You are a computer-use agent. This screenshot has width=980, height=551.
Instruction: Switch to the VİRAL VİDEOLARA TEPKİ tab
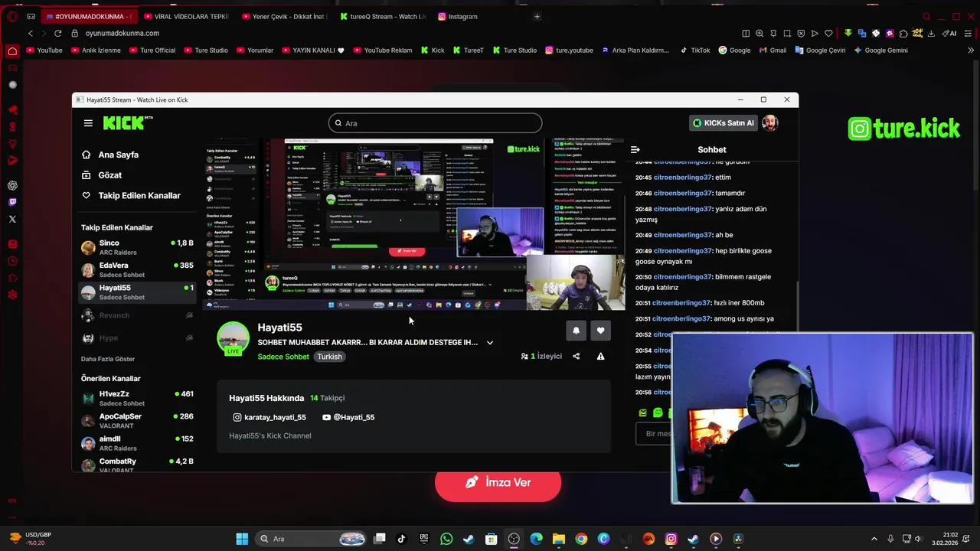185,16
